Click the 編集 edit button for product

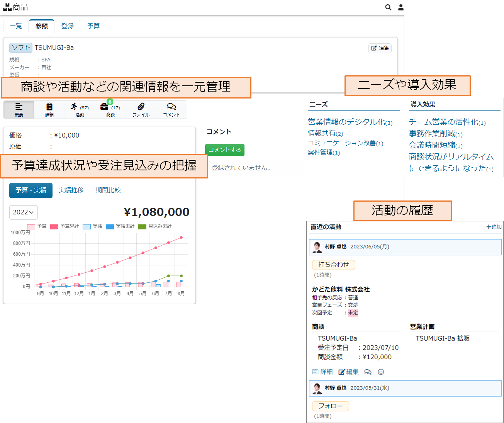(380, 48)
